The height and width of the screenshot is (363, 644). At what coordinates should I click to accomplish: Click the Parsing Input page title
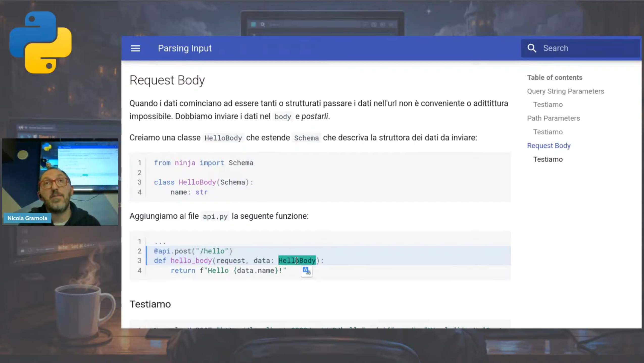coord(185,48)
